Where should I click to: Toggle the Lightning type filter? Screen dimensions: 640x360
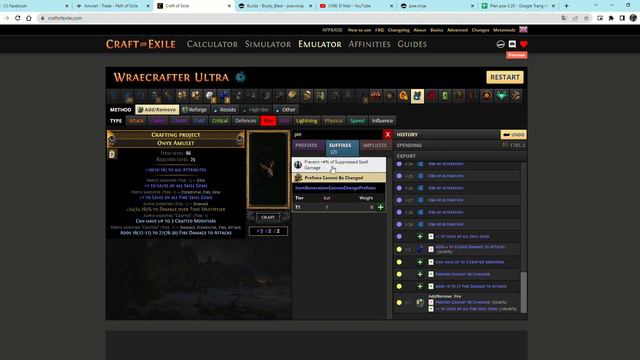307,121
